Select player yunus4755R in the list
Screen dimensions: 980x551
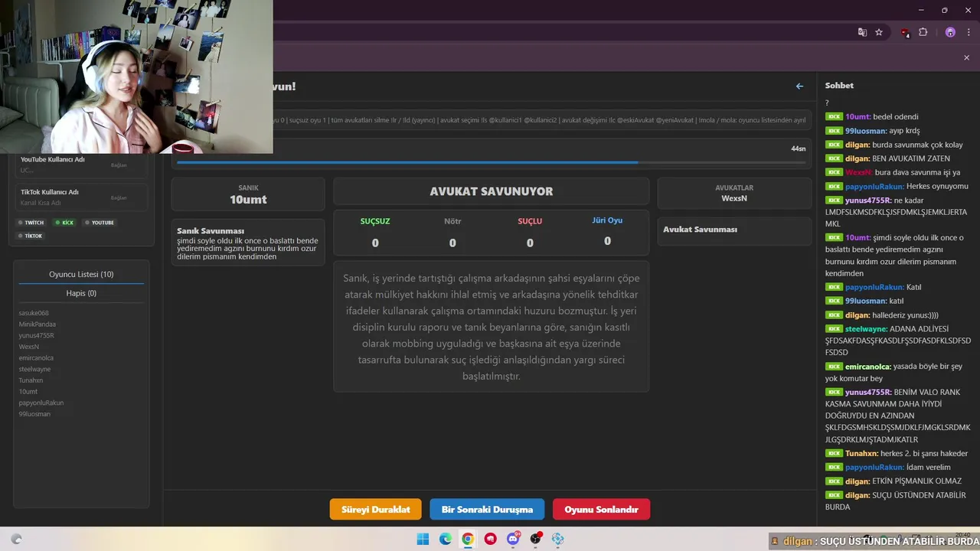(x=37, y=335)
